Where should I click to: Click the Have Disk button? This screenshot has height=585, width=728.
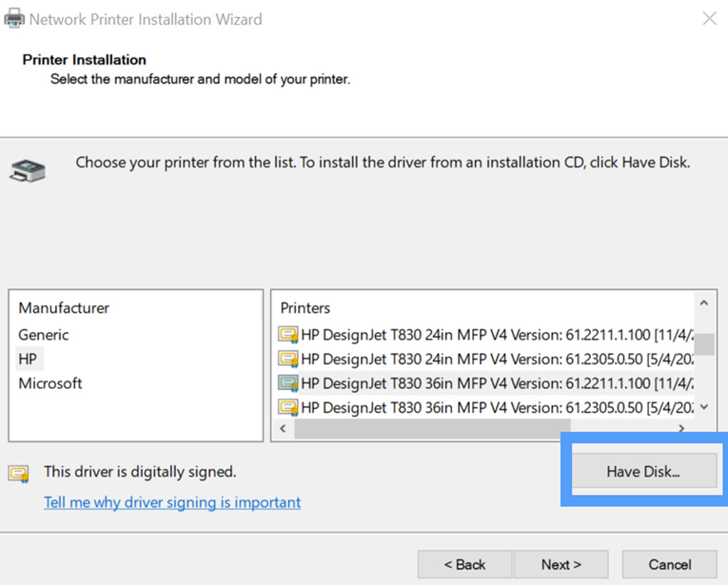click(x=643, y=472)
